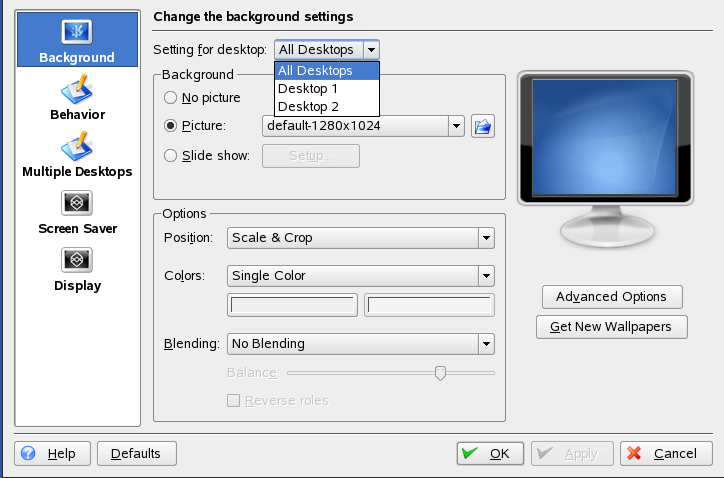
Task: Open the Display section icon
Action: pyautogui.click(x=77, y=261)
